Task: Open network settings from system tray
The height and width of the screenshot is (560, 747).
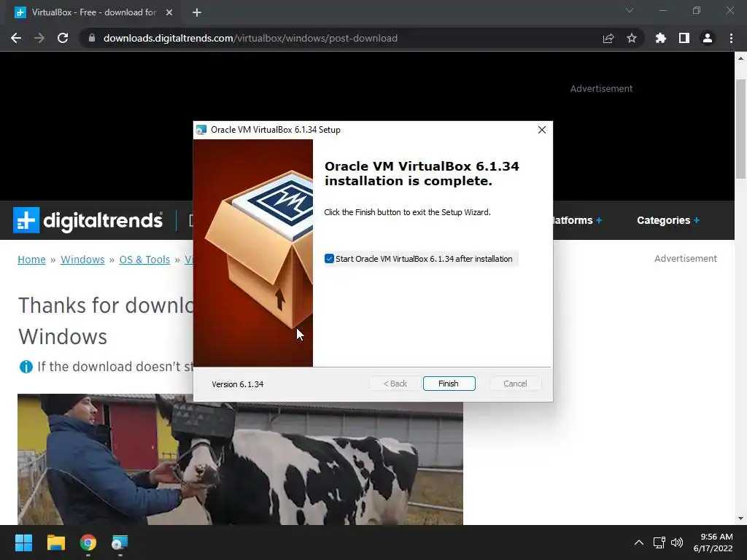Action: click(x=659, y=542)
